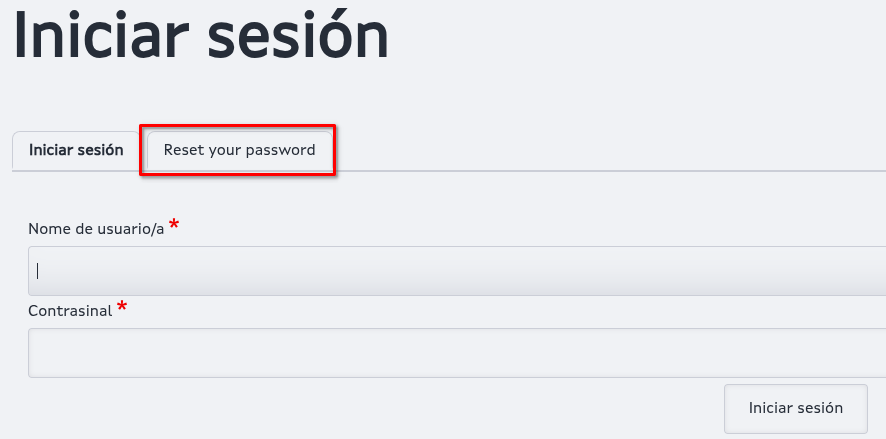Image resolution: width=886 pixels, height=439 pixels.
Task: Switch to the Reset your password tab
Action: 239,151
